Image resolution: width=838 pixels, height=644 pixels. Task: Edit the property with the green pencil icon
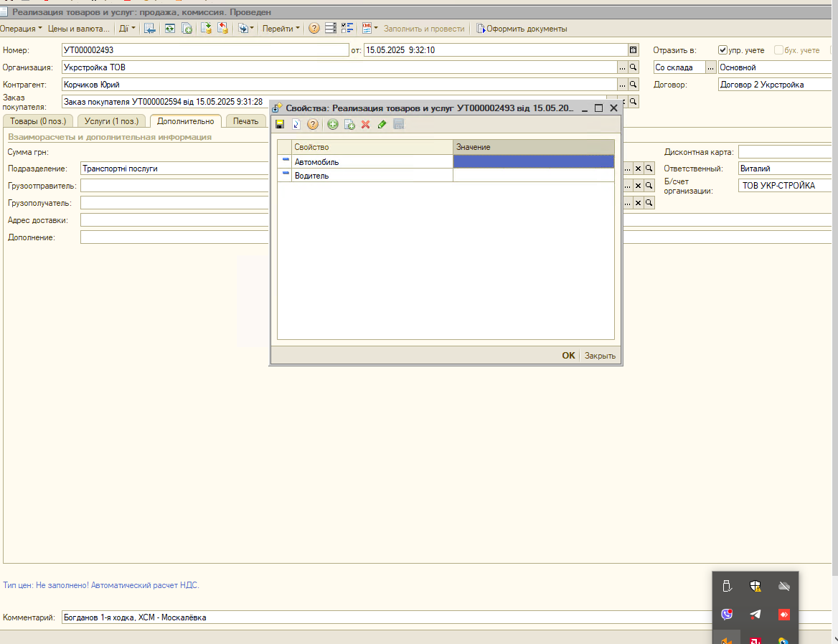tap(382, 124)
